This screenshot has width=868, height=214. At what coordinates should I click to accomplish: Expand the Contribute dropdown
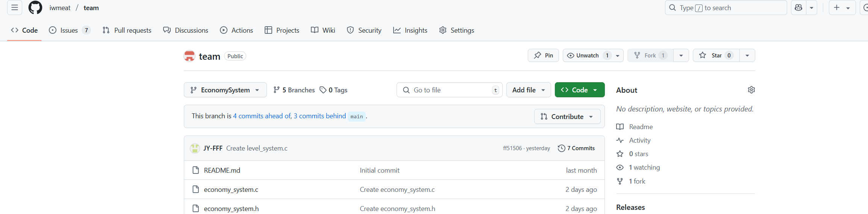(567, 117)
